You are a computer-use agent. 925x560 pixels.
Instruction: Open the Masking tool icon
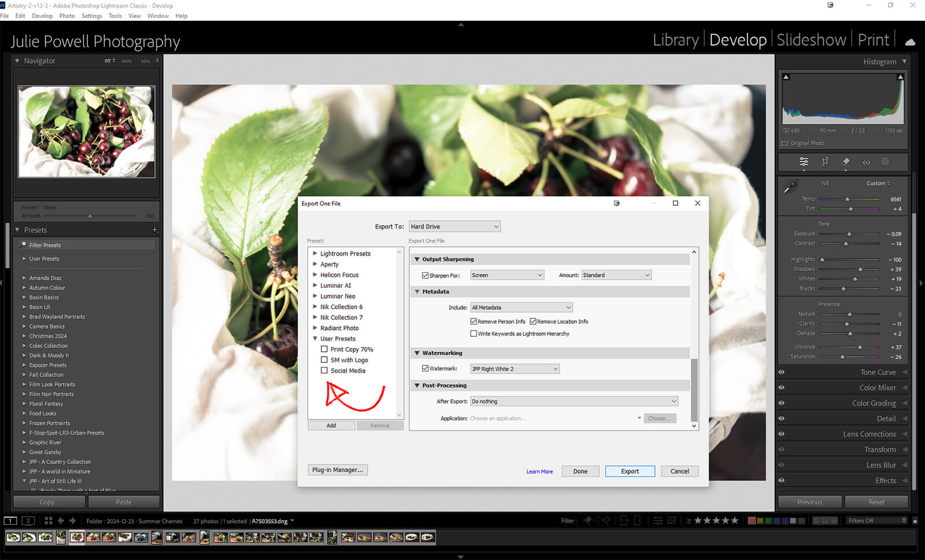pyautogui.click(x=885, y=162)
